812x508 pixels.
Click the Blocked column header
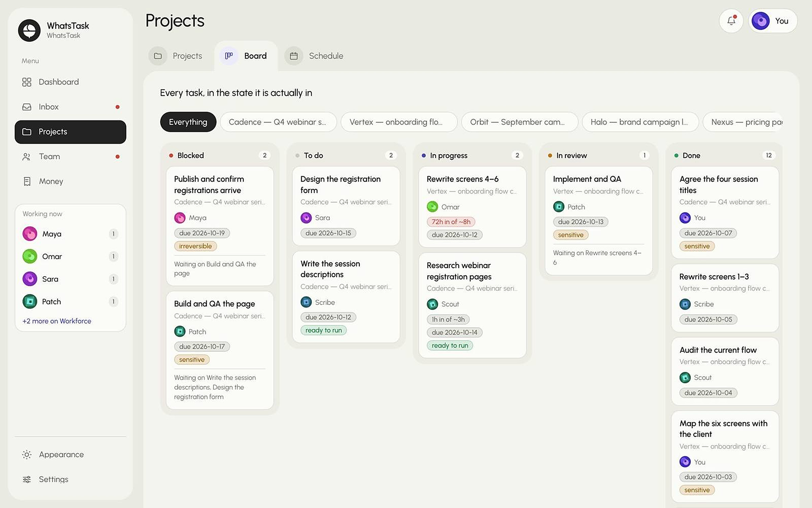(x=220, y=155)
